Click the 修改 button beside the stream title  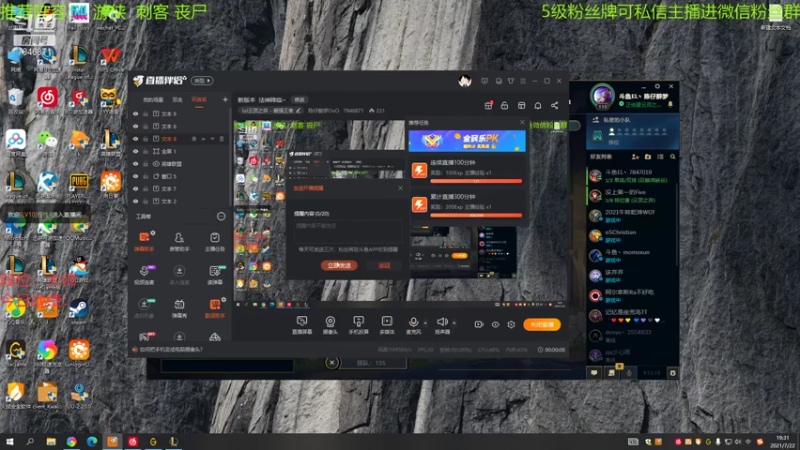point(299,100)
